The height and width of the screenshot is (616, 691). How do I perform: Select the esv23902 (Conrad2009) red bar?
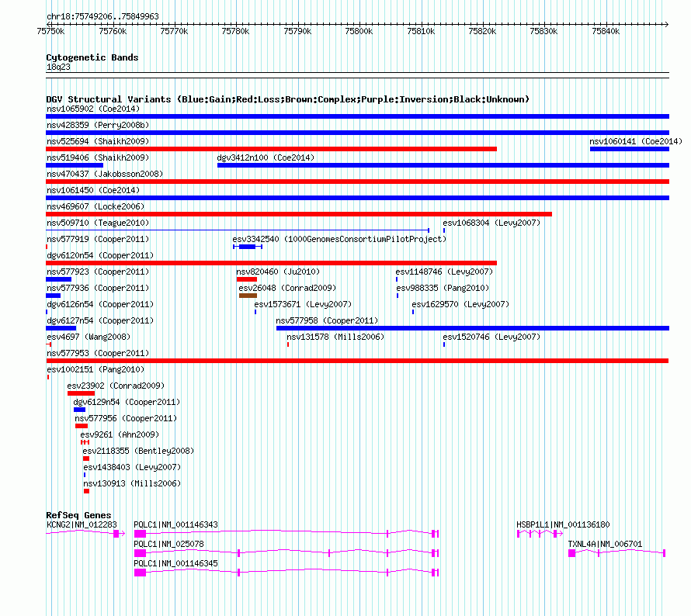[x=81, y=393]
